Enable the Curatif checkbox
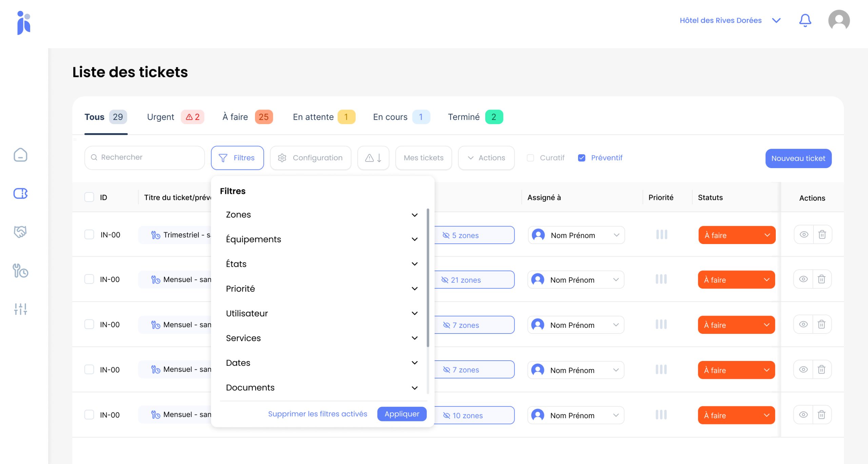Image resolution: width=868 pixels, height=464 pixels. point(530,158)
